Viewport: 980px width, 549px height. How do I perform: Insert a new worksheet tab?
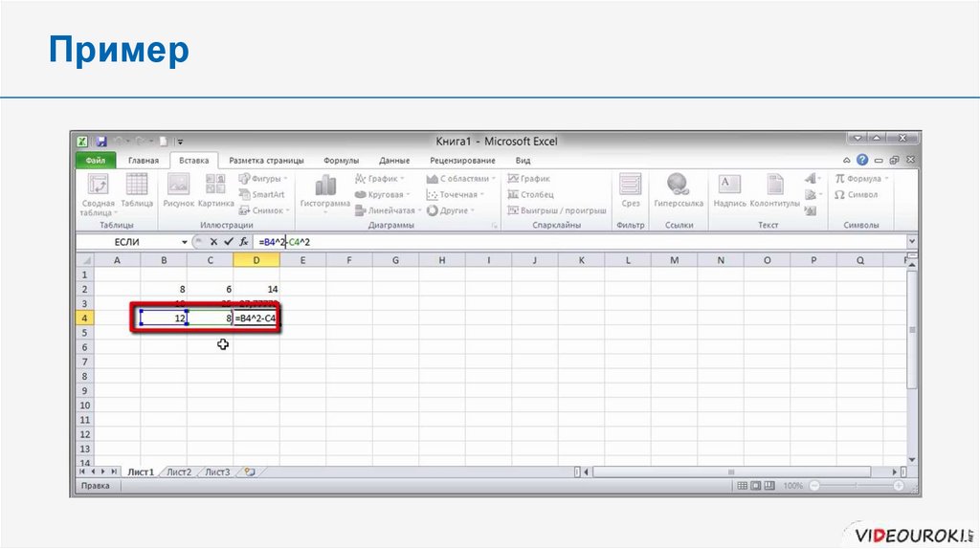pyautogui.click(x=250, y=472)
